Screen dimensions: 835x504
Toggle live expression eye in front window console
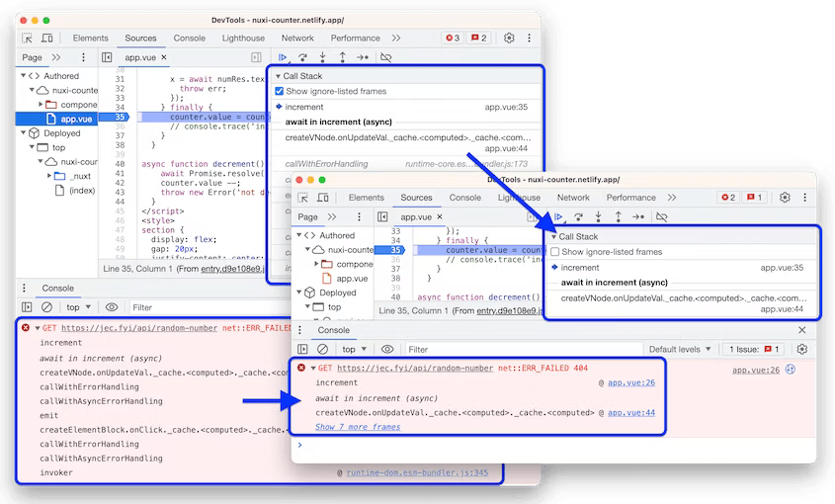click(x=387, y=349)
